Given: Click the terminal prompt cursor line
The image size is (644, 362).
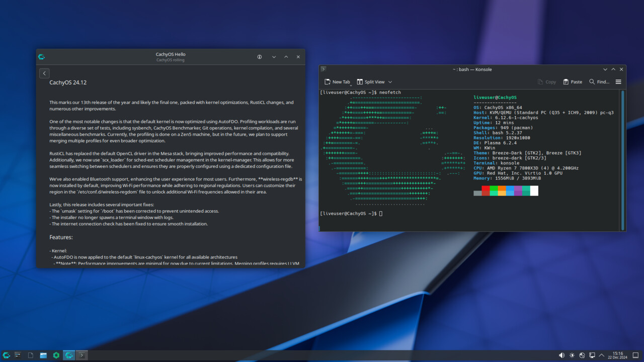Looking at the screenshot, I should coord(351,214).
